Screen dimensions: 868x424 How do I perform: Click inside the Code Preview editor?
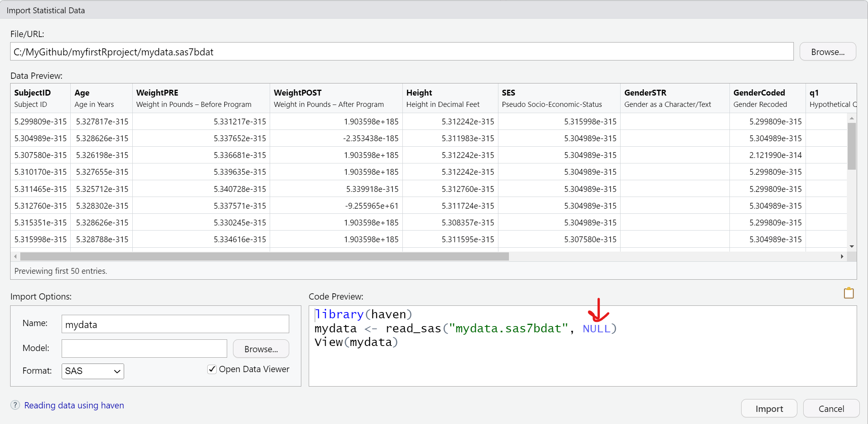pos(583,346)
